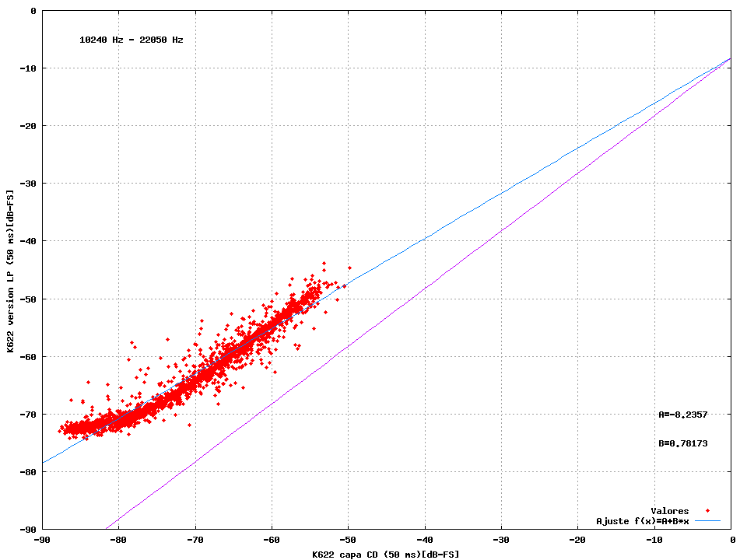Select the "Ajuste f(x)=A+B*x" legend text
This screenshot has height=560, width=747.
[643, 521]
